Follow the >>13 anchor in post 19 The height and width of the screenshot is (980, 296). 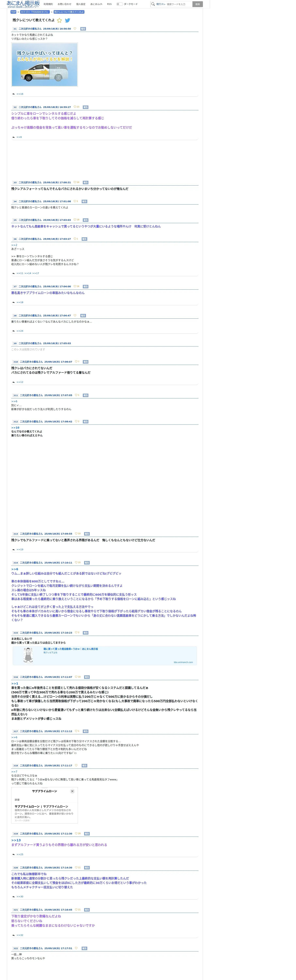tap(16, 840)
